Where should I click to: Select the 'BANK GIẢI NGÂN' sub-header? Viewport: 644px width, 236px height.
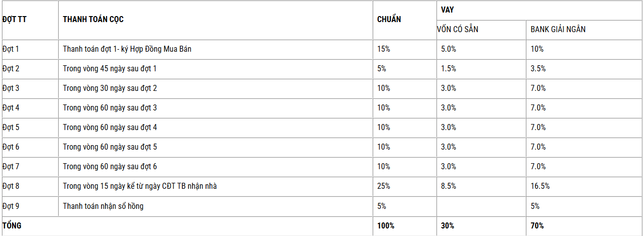(558, 29)
